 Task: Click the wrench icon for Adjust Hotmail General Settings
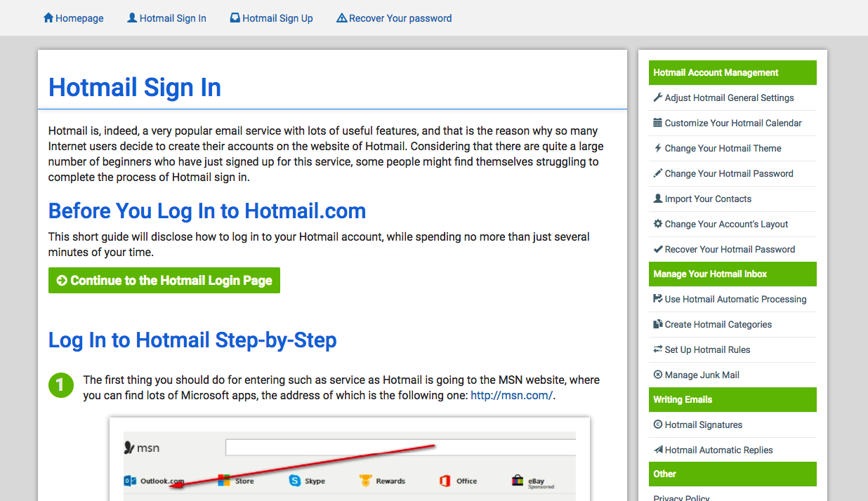(x=658, y=98)
